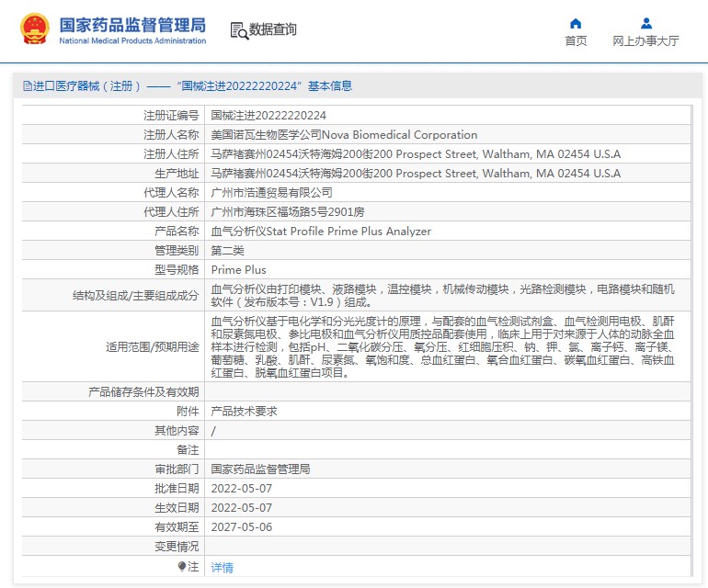Click the 审批部门 row label

[x=177, y=469]
